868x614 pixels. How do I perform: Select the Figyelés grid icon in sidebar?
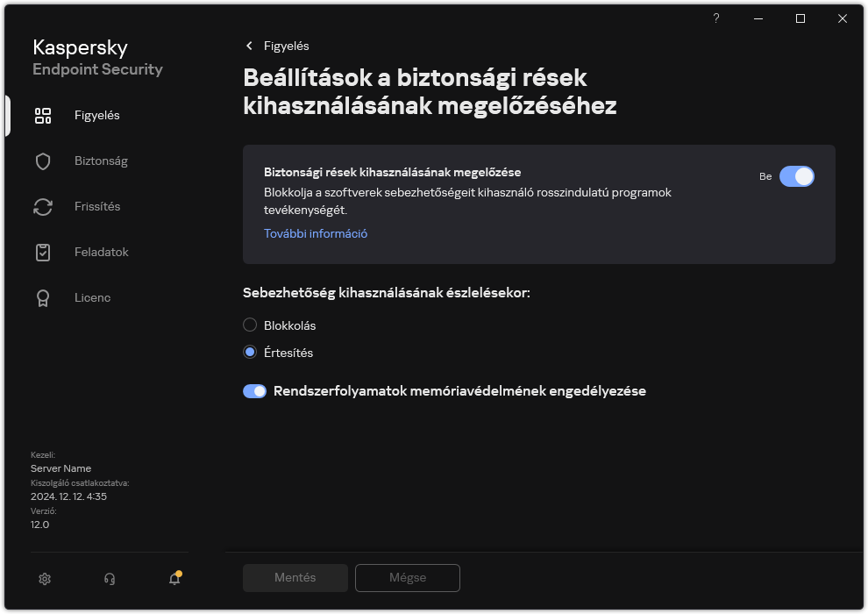(x=43, y=115)
